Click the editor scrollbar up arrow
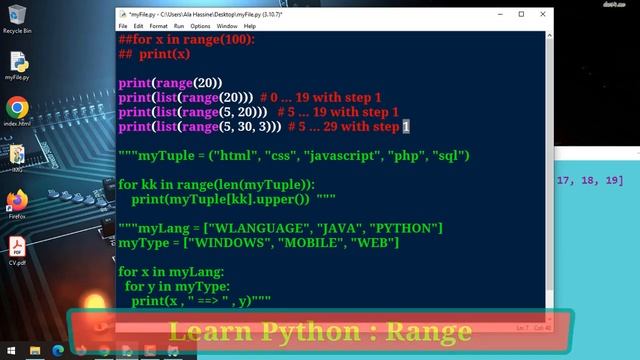This screenshot has height=360, width=640. [x=549, y=36]
